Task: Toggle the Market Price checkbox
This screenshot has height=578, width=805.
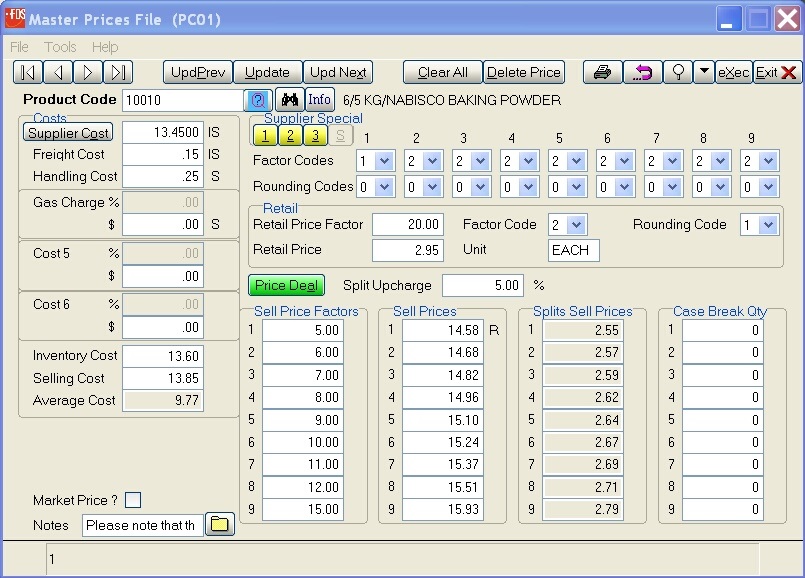Action: [133, 500]
